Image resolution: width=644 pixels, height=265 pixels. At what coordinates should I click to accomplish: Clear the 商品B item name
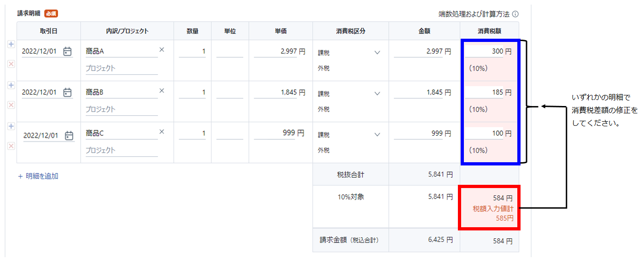point(162,91)
